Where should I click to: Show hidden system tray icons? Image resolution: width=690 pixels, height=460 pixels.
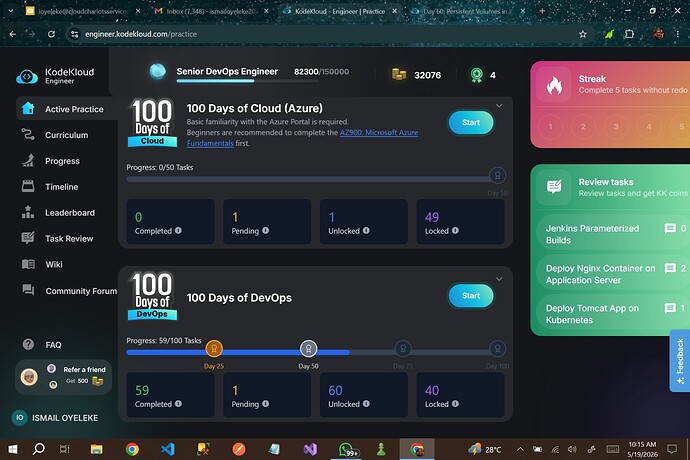[520, 449]
